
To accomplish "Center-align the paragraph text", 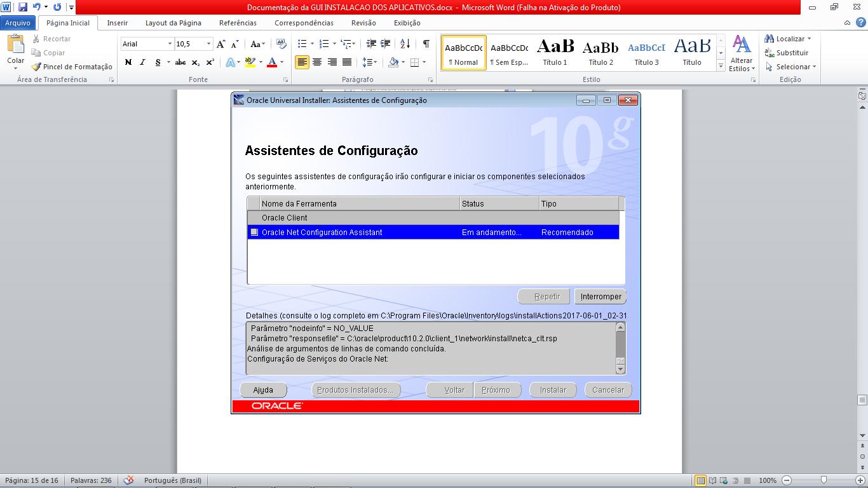I will click(316, 62).
